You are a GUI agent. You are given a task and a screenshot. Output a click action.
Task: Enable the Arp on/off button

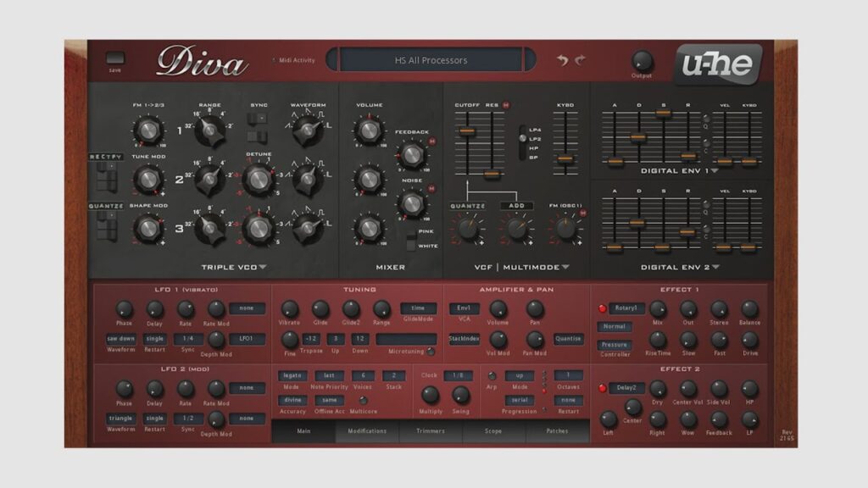point(492,375)
